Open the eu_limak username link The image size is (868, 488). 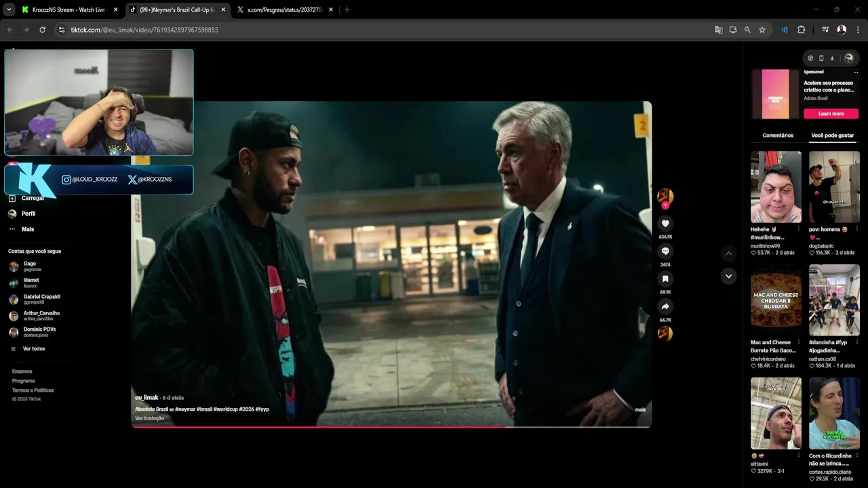tap(146, 398)
